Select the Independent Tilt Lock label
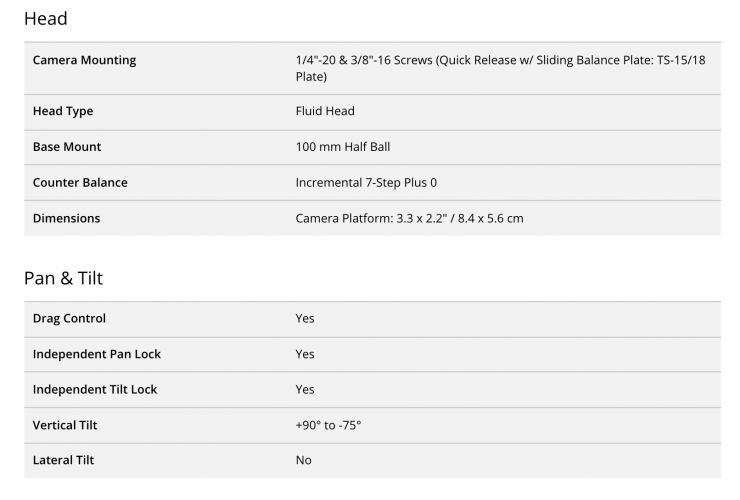This screenshot has height=500, width=740. click(94, 390)
